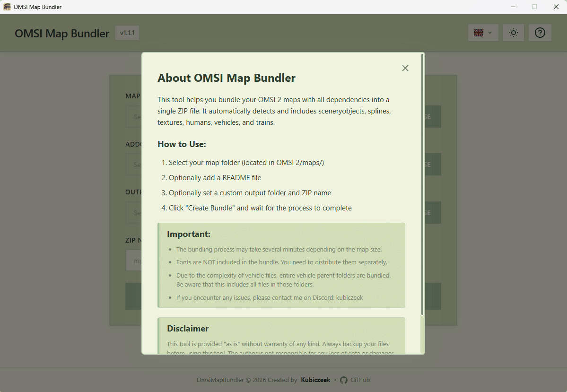
Task: Expand the language chevron arrow
Action: click(490, 33)
